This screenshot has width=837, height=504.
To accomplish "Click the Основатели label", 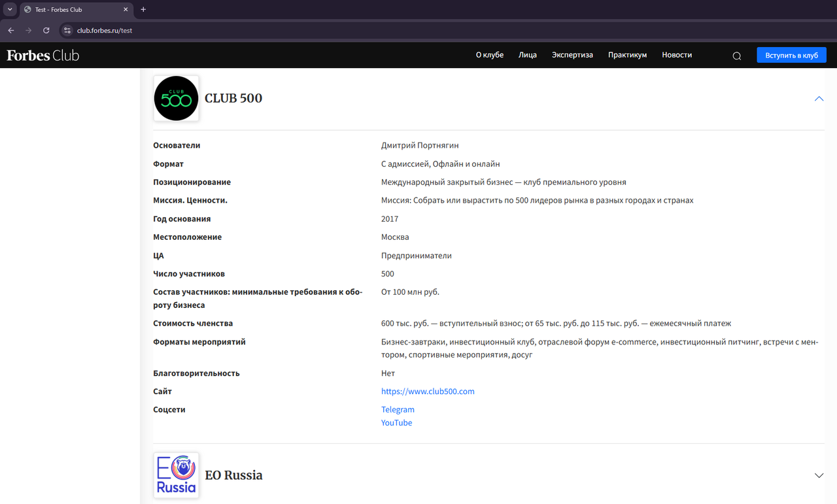I will pyautogui.click(x=177, y=146).
